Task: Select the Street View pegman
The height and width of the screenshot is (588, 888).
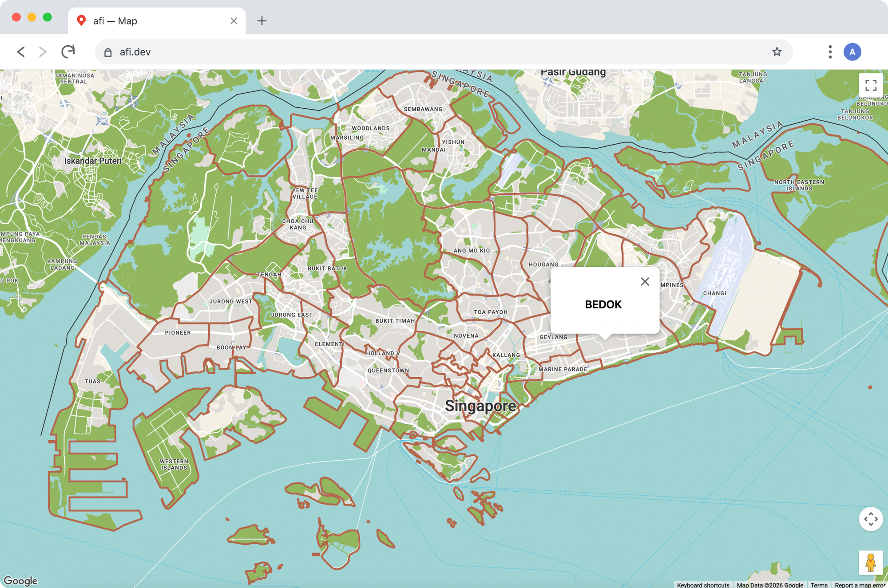Action: (x=871, y=562)
